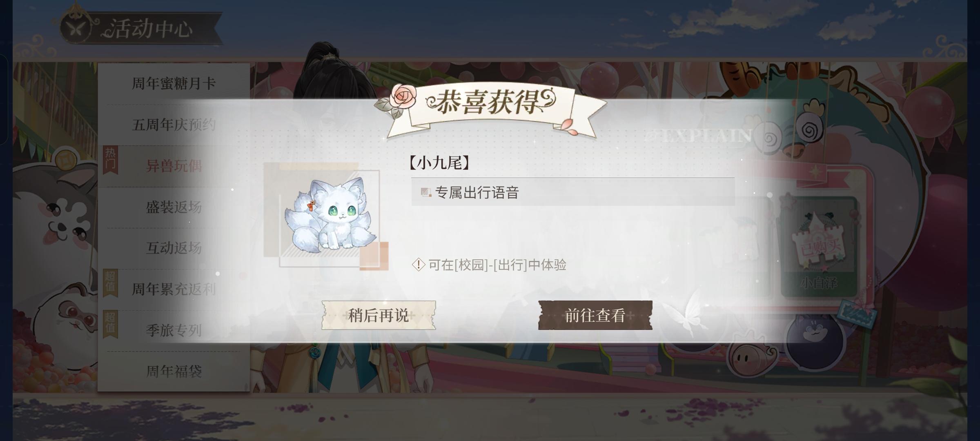Screen dimensions: 980x441
Task: Tap the small icon beside 专属出行语音
Action: pyautogui.click(x=426, y=192)
